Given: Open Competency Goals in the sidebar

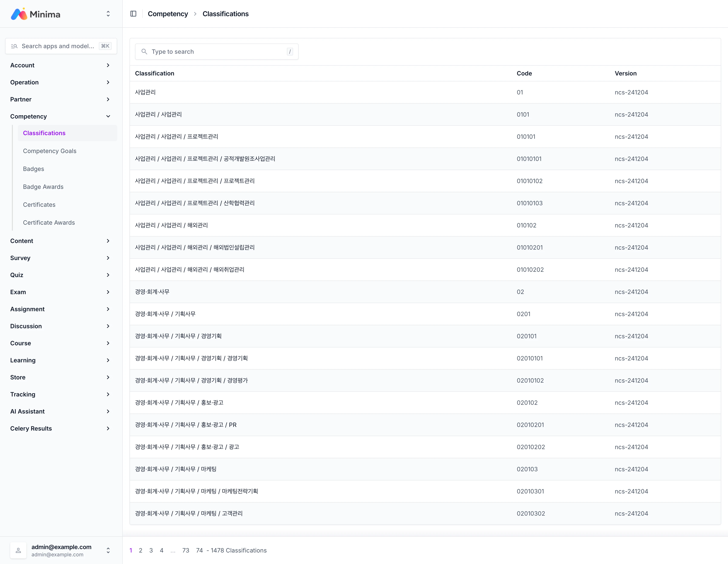Looking at the screenshot, I should tap(50, 151).
